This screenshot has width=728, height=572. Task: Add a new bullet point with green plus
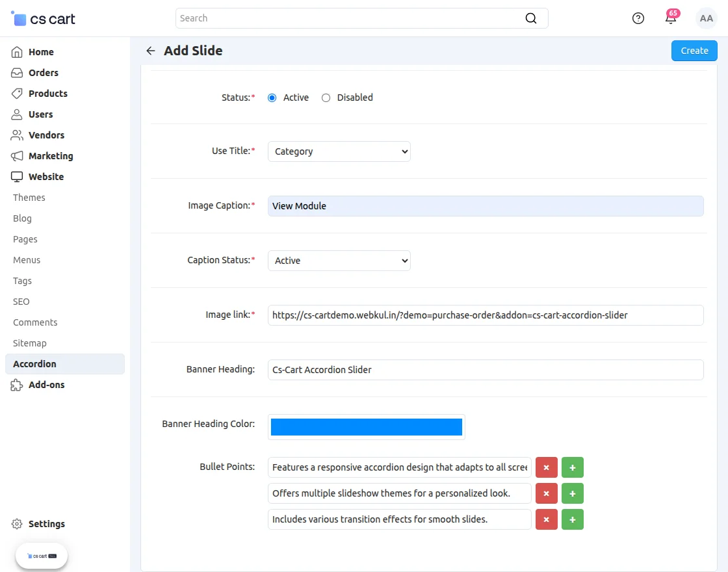(x=572, y=467)
